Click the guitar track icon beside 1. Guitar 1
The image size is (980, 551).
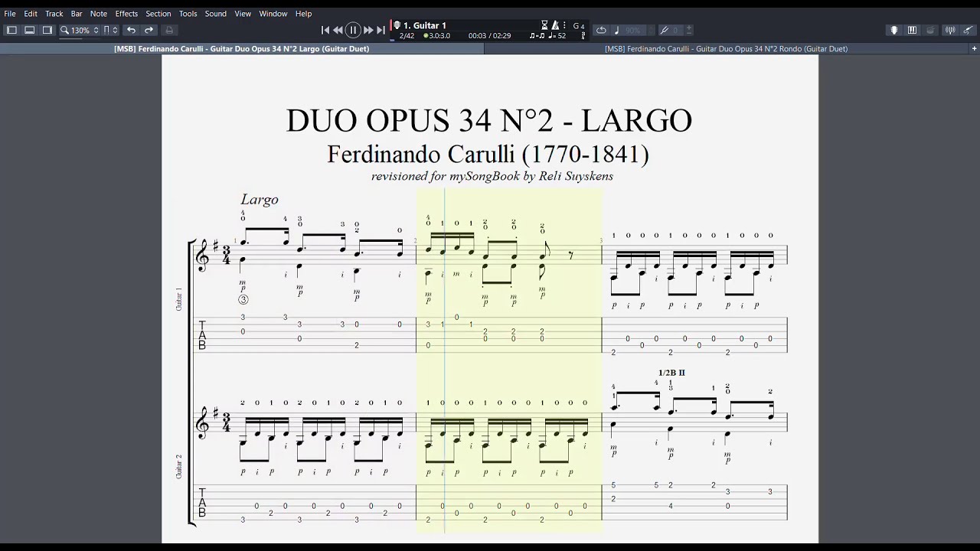397,25
